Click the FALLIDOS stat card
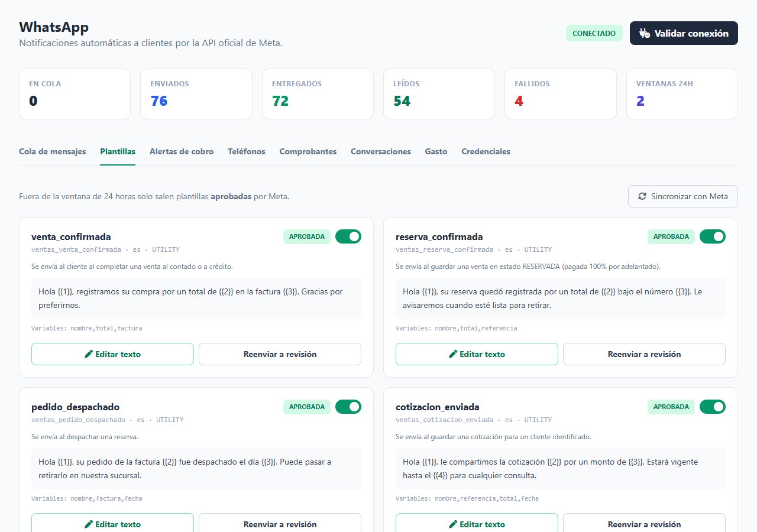The height and width of the screenshot is (532, 757). click(561, 94)
